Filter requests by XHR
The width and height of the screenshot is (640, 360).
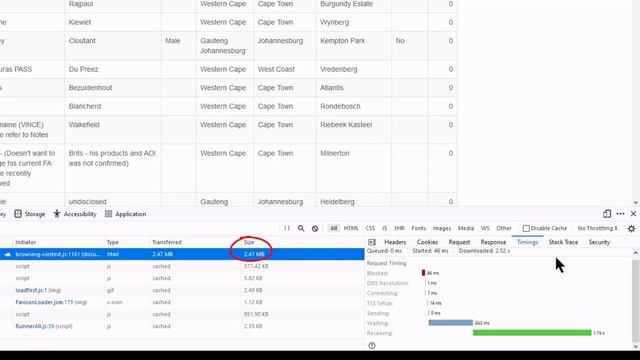pyautogui.click(x=399, y=228)
